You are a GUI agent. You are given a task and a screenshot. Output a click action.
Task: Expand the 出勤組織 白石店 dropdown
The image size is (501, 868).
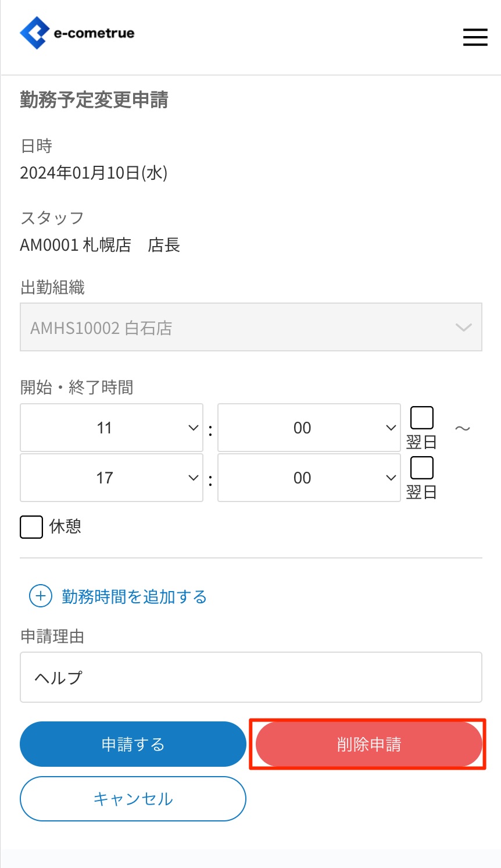[x=250, y=327]
